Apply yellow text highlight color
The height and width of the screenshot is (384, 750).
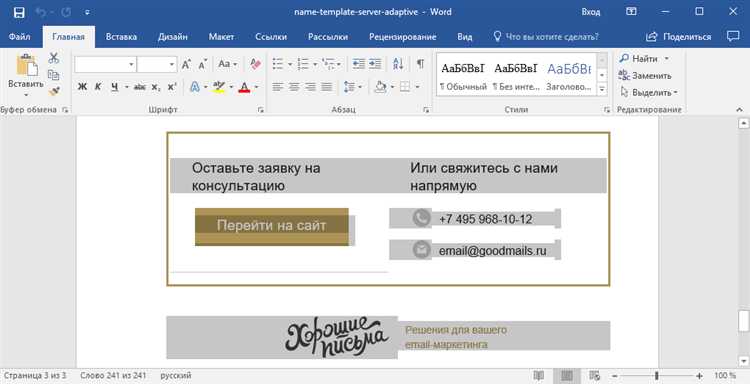pos(219,87)
